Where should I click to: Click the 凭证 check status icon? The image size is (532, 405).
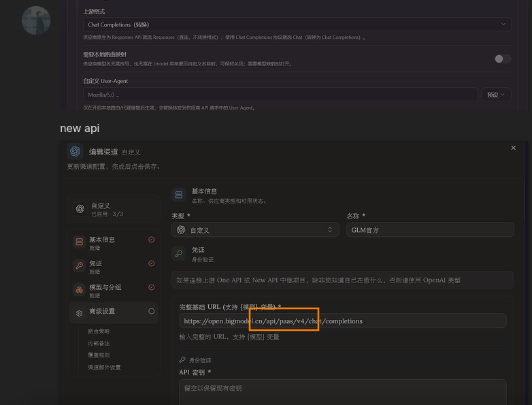152,263
